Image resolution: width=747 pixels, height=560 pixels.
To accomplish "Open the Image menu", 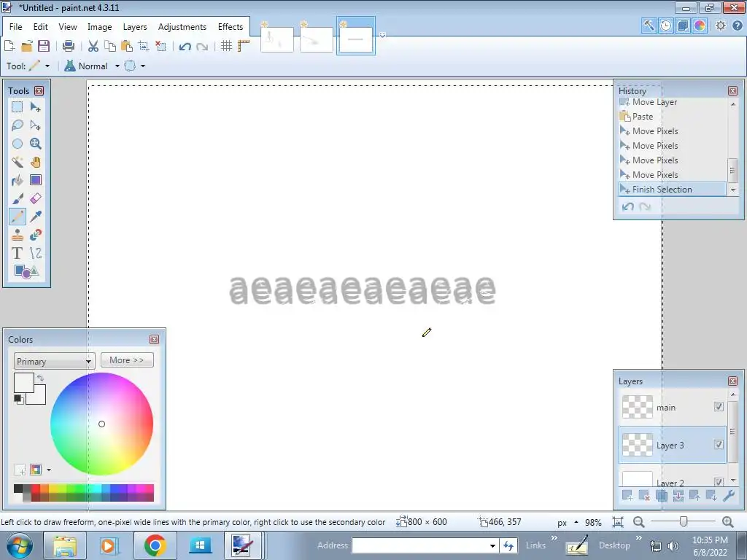I will tap(99, 27).
